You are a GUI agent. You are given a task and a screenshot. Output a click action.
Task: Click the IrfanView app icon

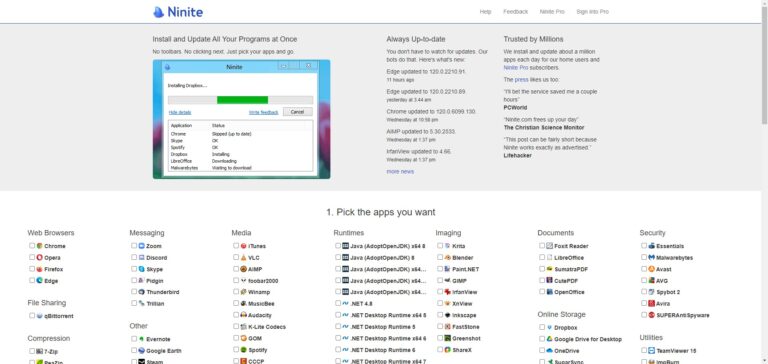pos(447,292)
